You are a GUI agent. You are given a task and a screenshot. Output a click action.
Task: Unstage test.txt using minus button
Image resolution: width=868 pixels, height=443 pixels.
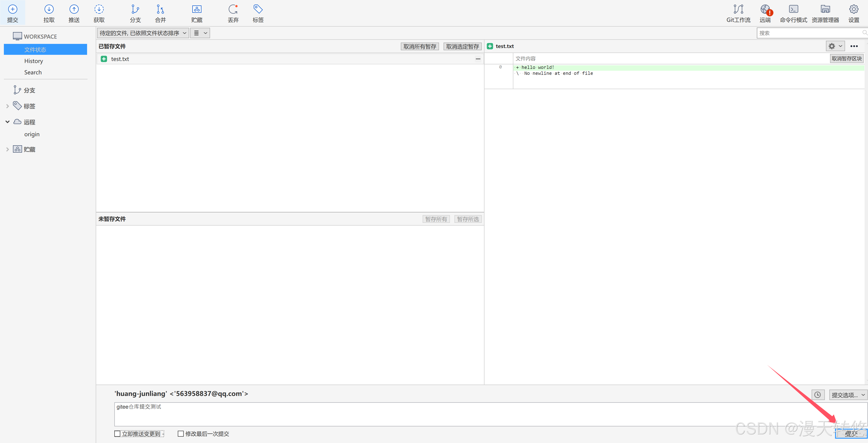[478, 59]
